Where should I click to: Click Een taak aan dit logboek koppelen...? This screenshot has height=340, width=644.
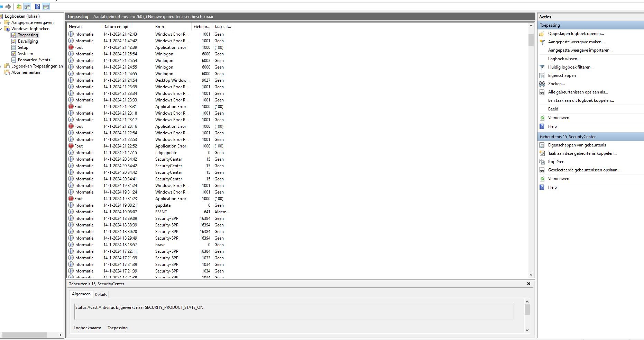581,100
